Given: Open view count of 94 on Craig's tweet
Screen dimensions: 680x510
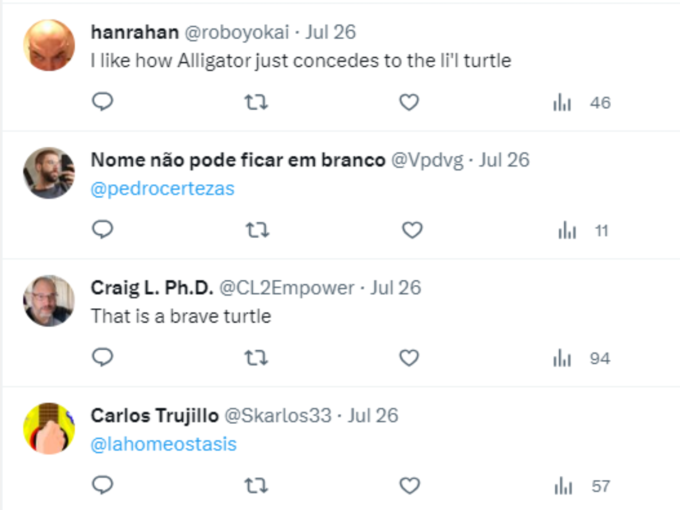Looking at the screenshot, I should click(582, 358).
